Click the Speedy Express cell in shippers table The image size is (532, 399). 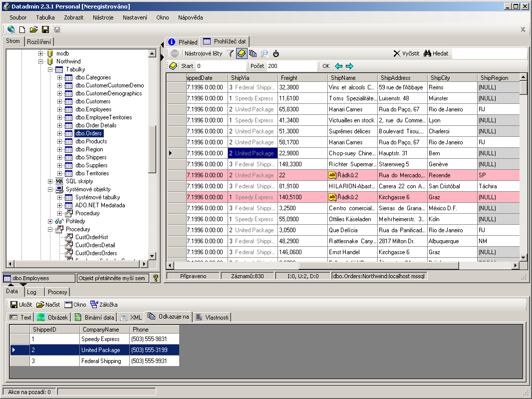(x=104, y=339)
